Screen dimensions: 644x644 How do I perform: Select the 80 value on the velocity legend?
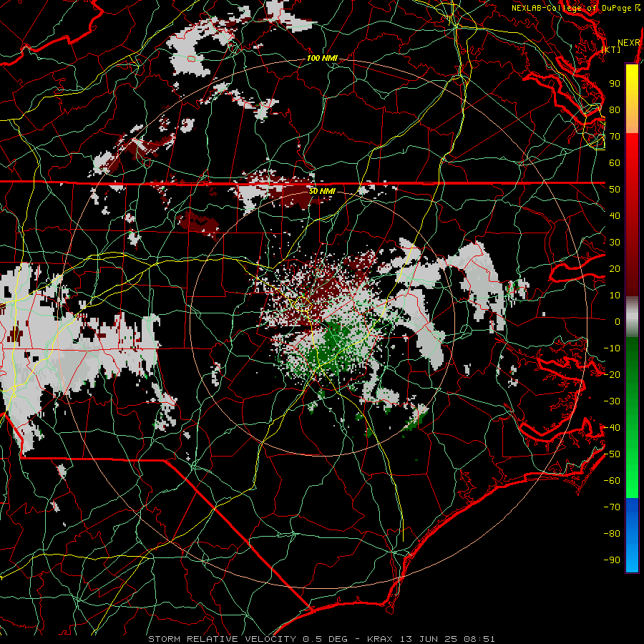click(615, 110)
